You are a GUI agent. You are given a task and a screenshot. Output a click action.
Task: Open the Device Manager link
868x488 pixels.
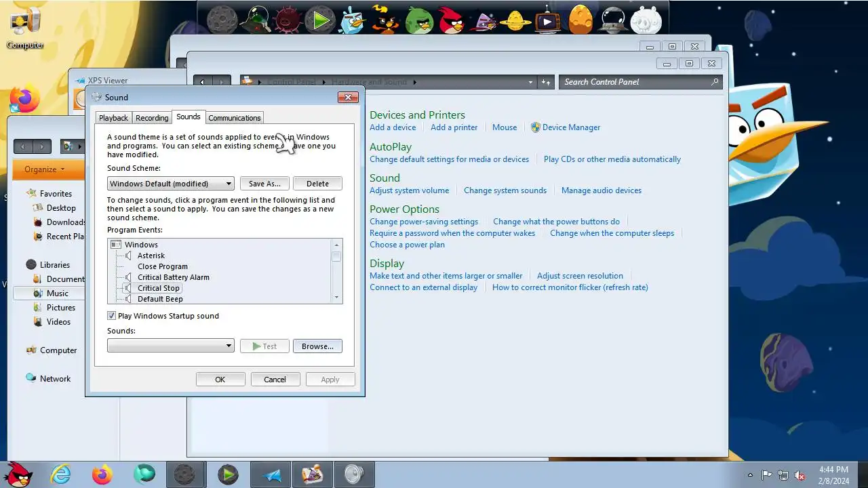tap(571, 127)
